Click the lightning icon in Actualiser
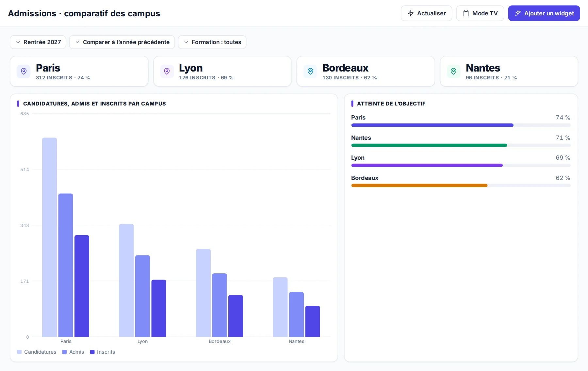Image resolution: width=588 pixels, height=371 pixels. pos(411,13)
